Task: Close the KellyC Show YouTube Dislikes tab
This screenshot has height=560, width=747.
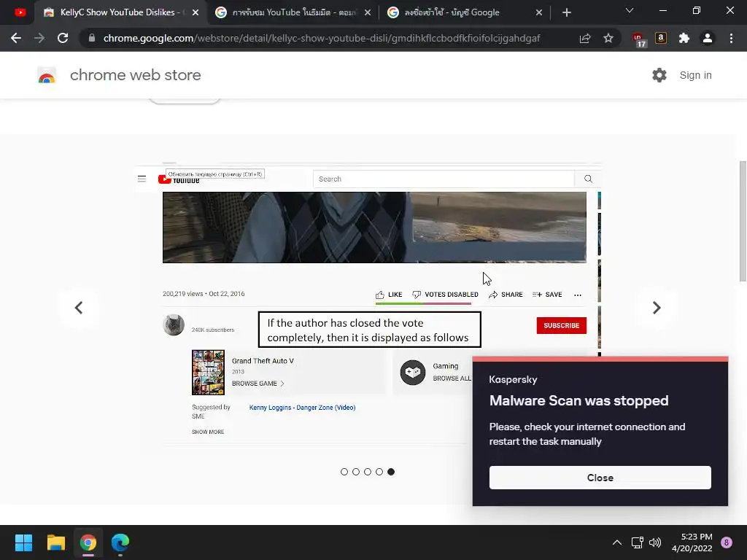Action: (196, 13)
